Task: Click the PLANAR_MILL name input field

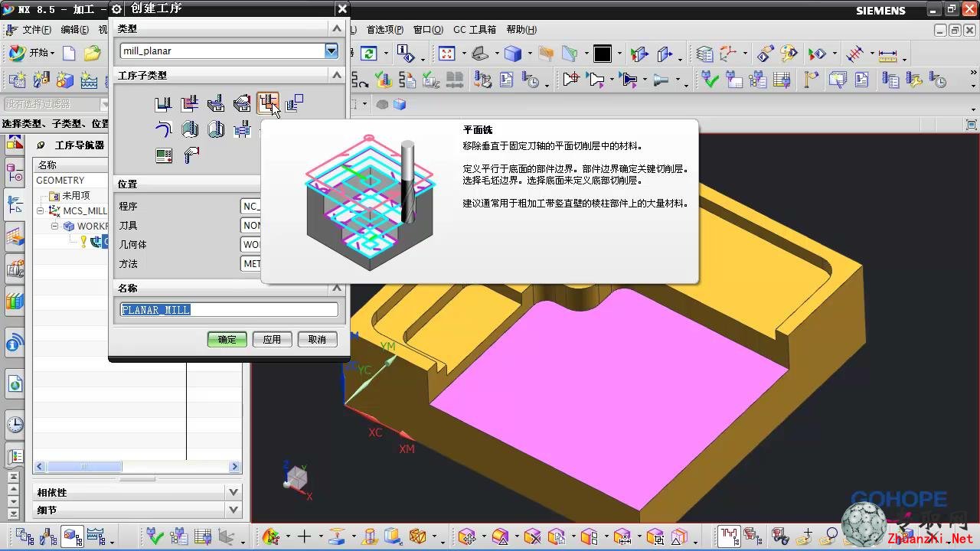Action: pyautogui.click(x=229, y=310)
